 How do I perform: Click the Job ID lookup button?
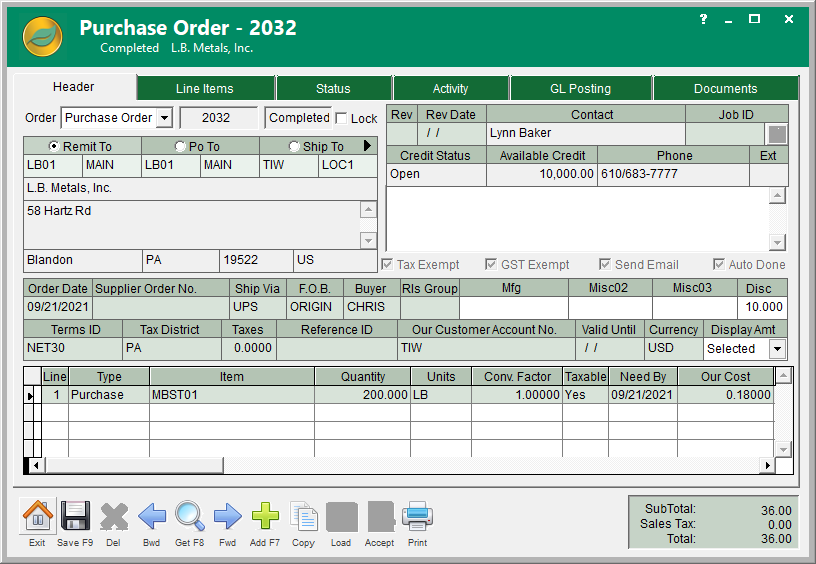(777, 134)
